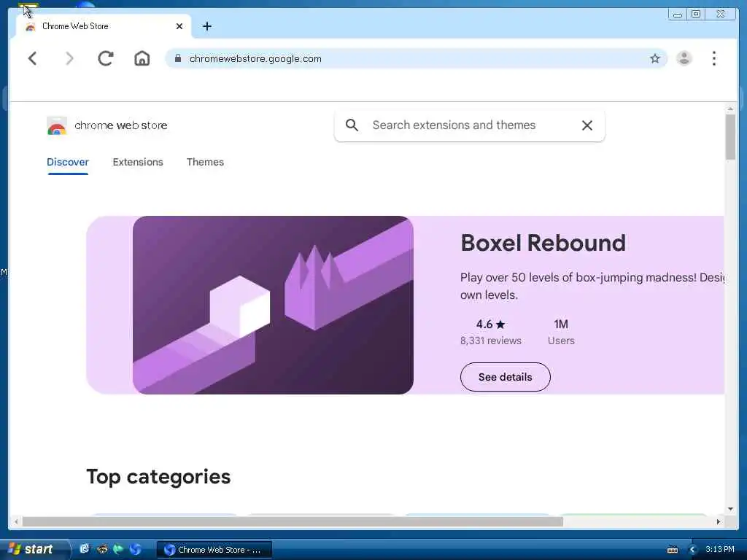The width and height of the screenshot is (747, 560).
Task: Open a new tab with the plus button
Action: [x=206, y=26]
